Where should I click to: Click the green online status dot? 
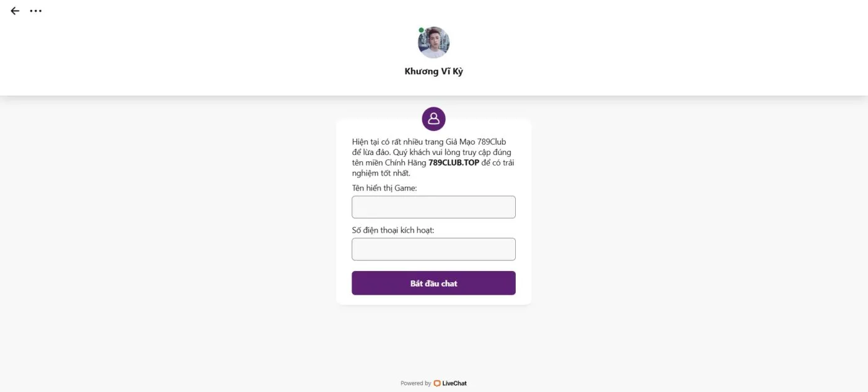422,30
